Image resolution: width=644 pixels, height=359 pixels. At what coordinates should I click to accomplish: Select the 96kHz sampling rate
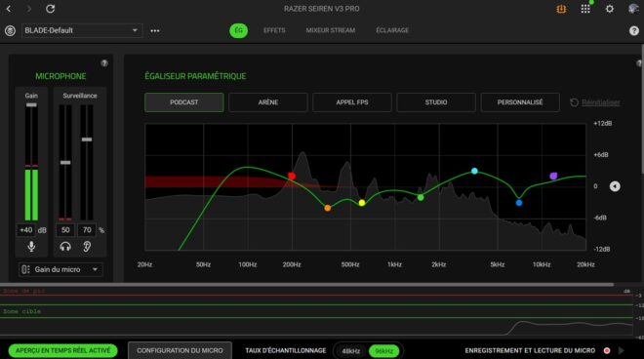pos(384,351)
